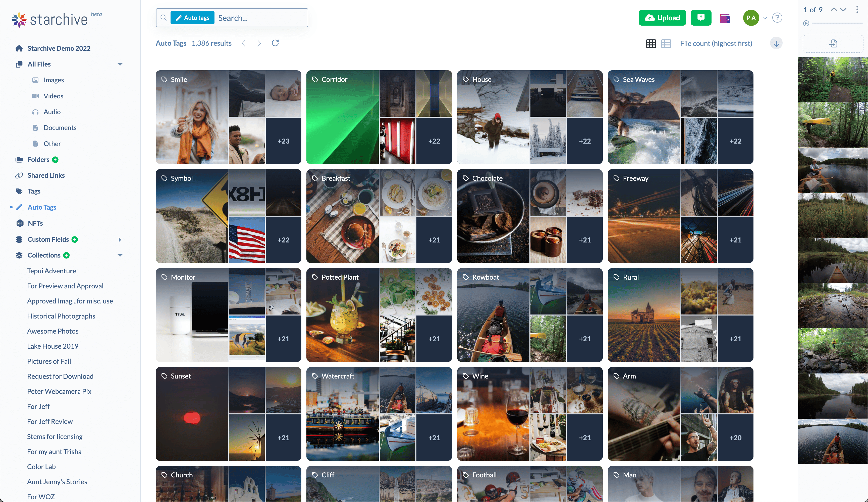Open the +22 overlay on Corridor card

tap(434, 141)
